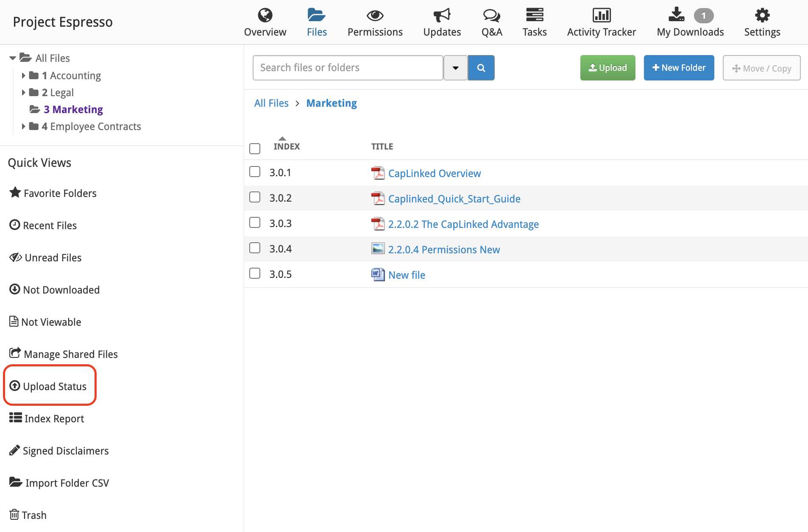Click the pencil icon for Signed Disclaimers
The width and height of the screenshot is (808, 532).
point(15,450)
